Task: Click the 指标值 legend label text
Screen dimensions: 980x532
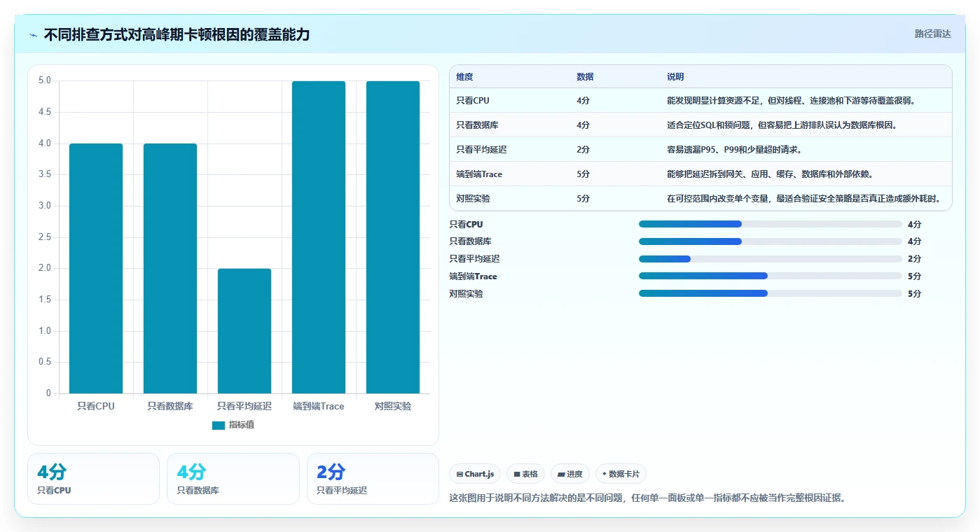Action: tap(242, 425)
